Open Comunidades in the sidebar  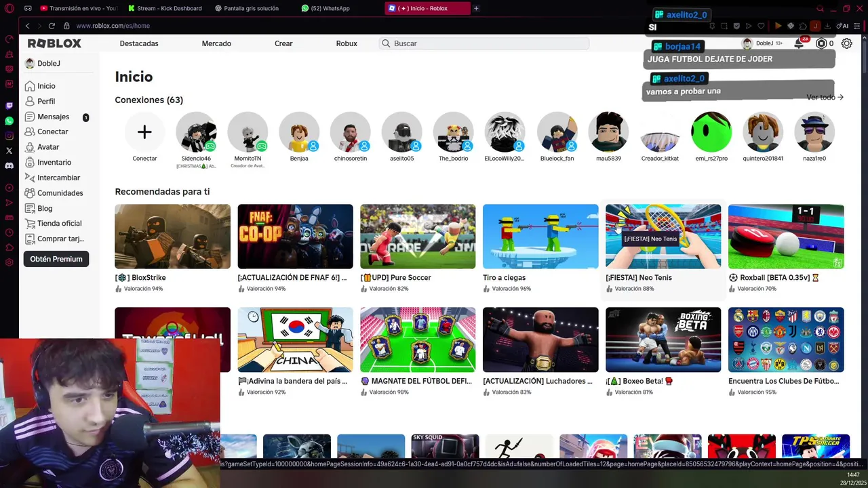click(x=54, y=193)
